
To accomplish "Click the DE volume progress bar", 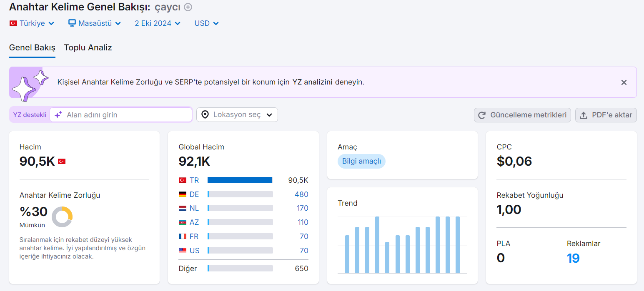I will pos(240,194).
